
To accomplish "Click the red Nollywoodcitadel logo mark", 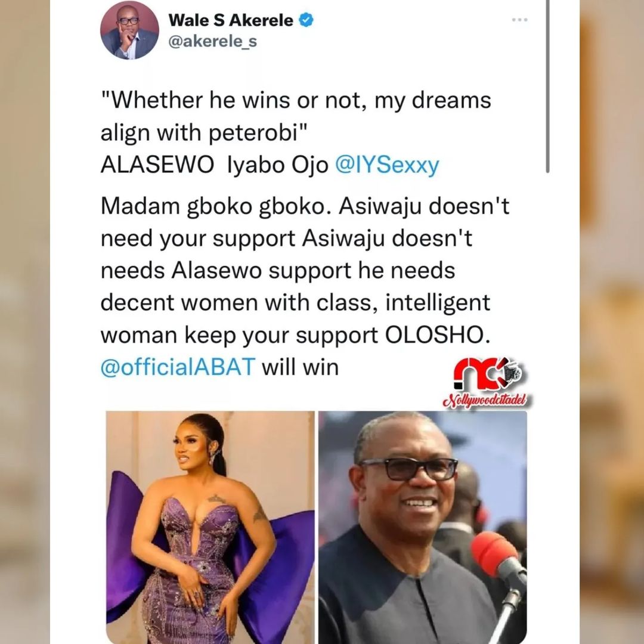I will tap(488, 374).
